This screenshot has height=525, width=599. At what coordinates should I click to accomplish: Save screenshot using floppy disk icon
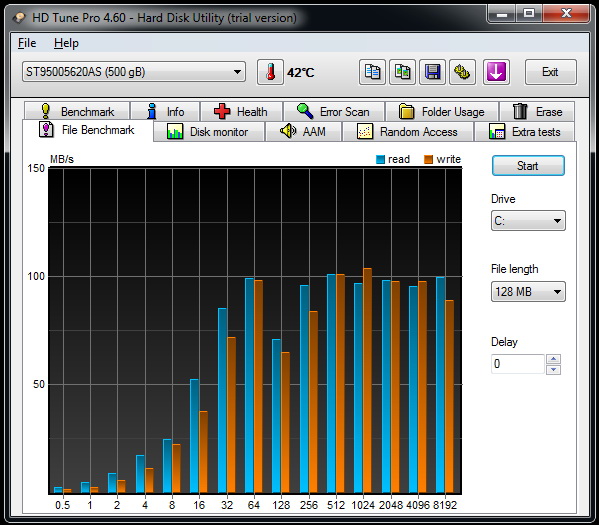click(432, 72)
